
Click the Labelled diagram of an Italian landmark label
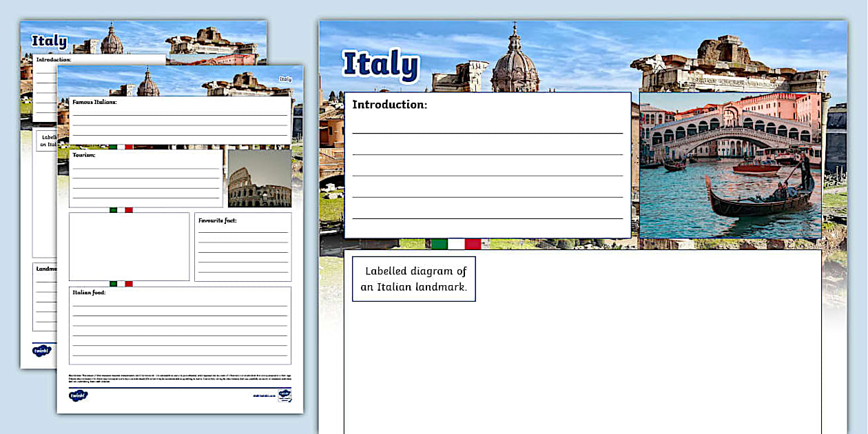coord(414,279)
